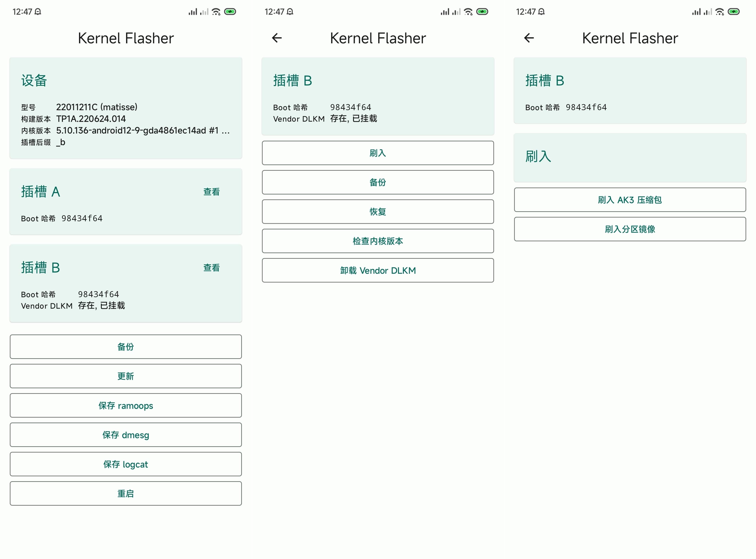
Task: Open 查看 for 插槽 A
Action: (x=211, y=192)
